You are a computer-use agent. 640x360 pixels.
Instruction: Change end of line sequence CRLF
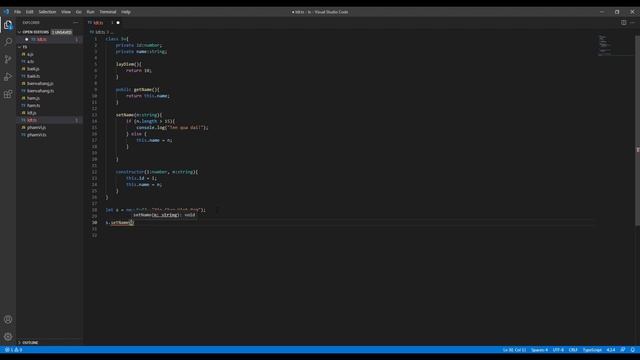click(573, 350)
